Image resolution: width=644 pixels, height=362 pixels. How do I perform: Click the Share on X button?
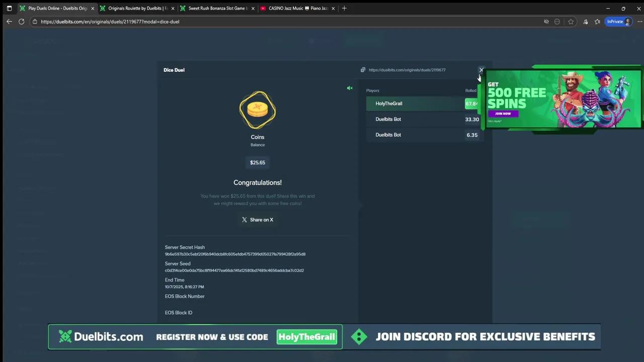coord(258,220)
